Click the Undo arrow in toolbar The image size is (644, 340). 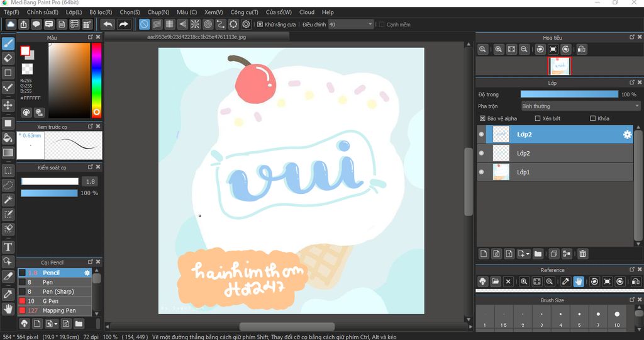click(x=108, y=25)
